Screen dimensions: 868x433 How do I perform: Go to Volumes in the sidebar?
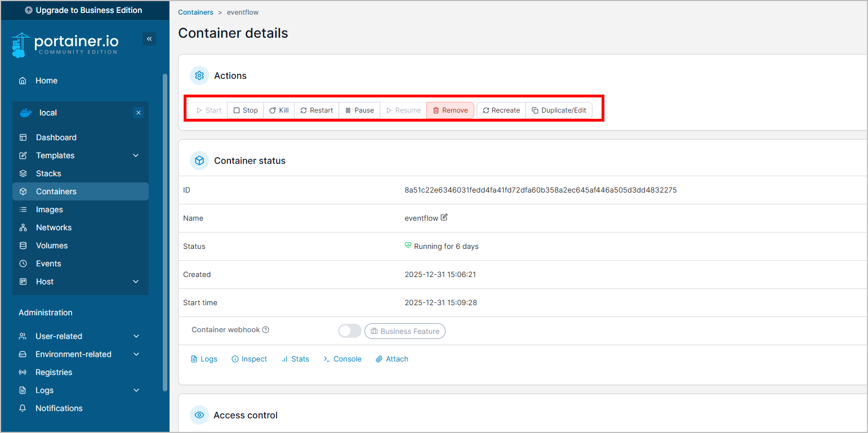click(52, 245)
